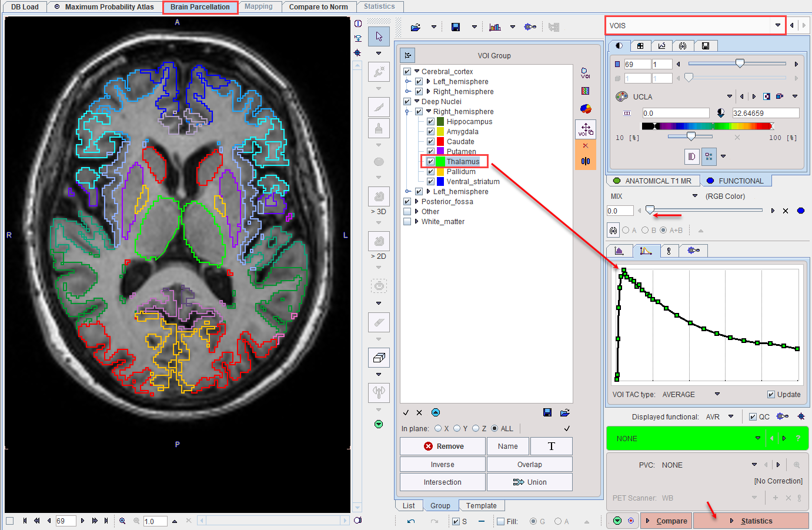Click the VOI group tree view icon
The height and width of the screenshot is (530, 812).
tap(408, 55)
